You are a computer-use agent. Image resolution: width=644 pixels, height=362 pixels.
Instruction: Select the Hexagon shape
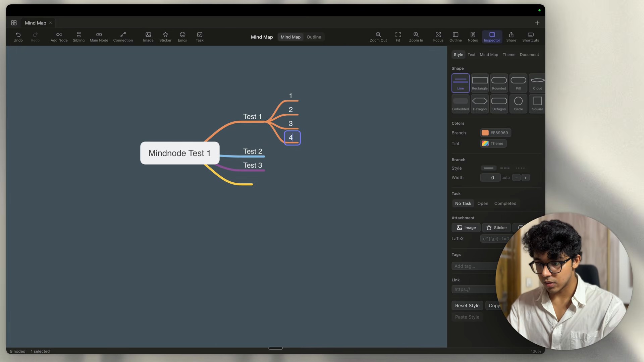click(x=480, y=104)
